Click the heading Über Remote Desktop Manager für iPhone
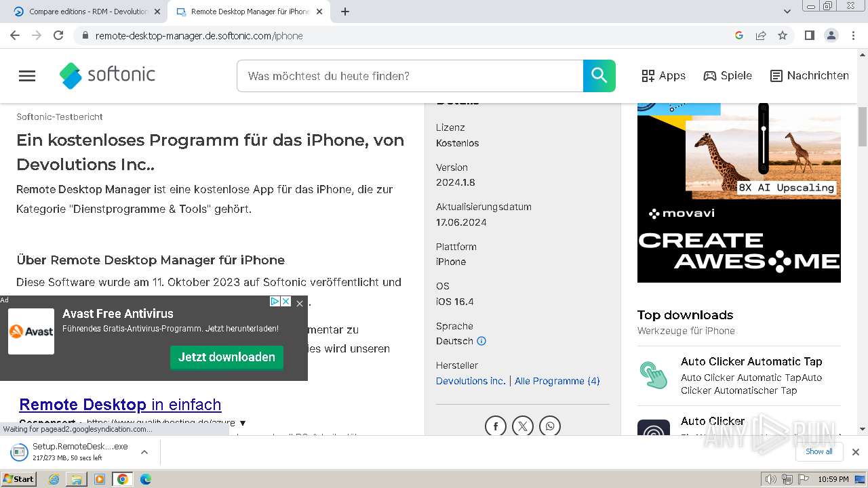The width and height of the screenshot is (868, 488). [x=151, y=260]
